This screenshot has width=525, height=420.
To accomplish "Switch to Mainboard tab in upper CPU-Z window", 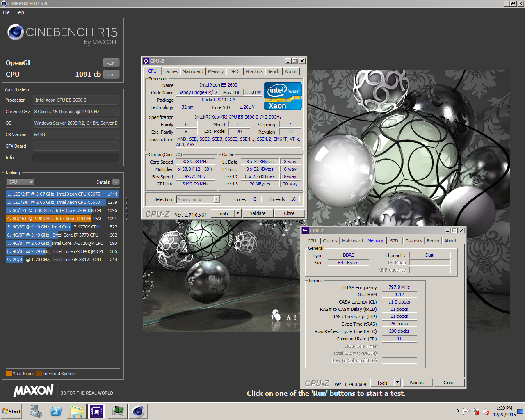I will click(x=193, y=71).
